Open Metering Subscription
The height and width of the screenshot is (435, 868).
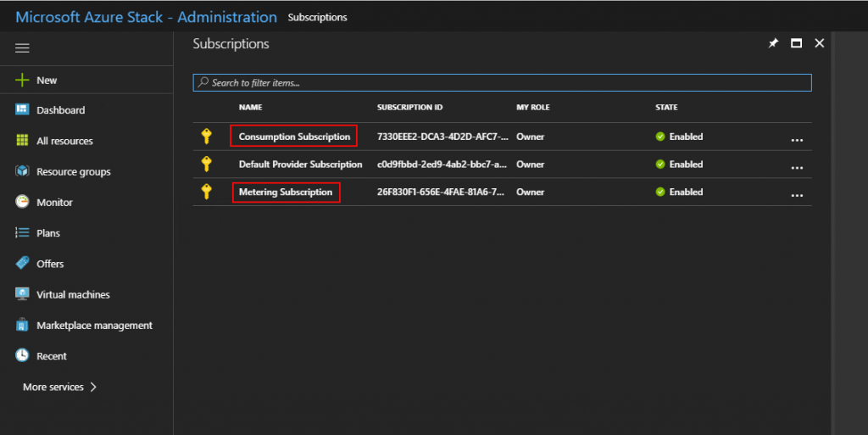(286, 192)
